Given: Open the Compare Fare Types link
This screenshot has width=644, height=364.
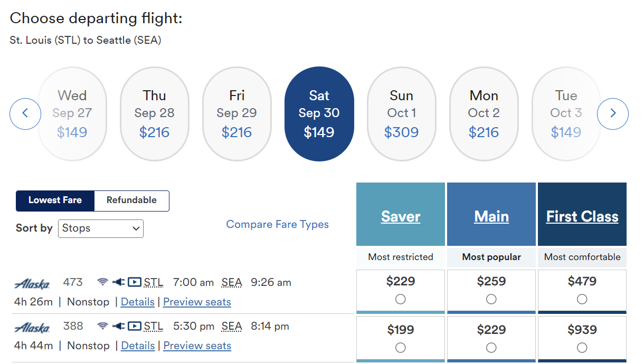Looking at the screenshot, I should [x=277, y=225].
